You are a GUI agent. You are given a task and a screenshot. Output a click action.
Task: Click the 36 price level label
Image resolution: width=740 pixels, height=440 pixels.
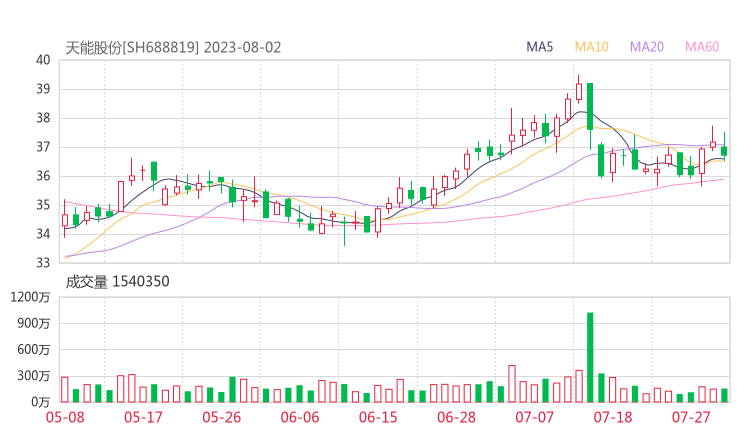pos(43,176)
